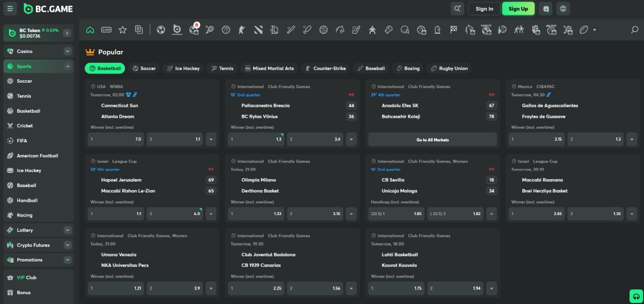Select the horse racing icon in toolbar
Screen dimensions: 644x304
tap(340, 29)
